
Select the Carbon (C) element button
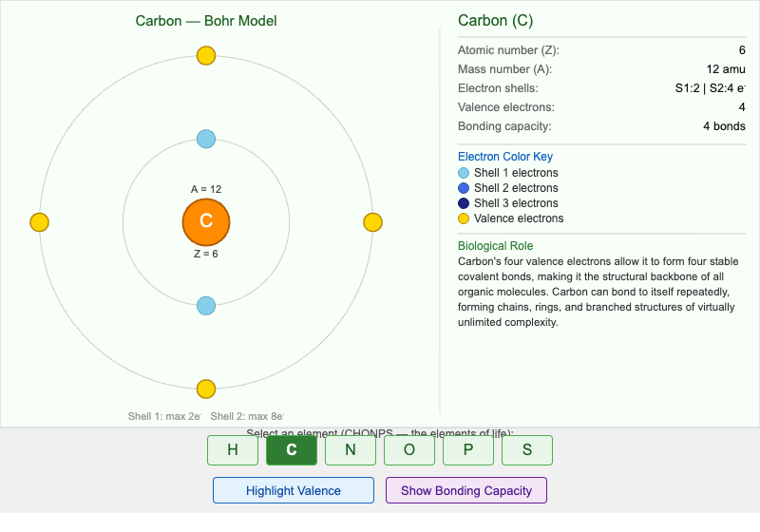click(292, 450)
